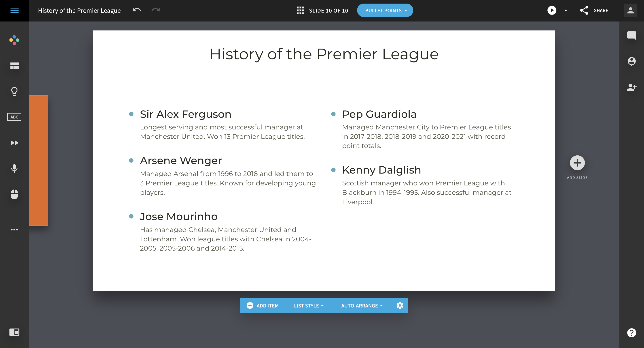This screenshot has width=644, height=348.
Task: Click the Add Item button
Action: coord(262,305)
